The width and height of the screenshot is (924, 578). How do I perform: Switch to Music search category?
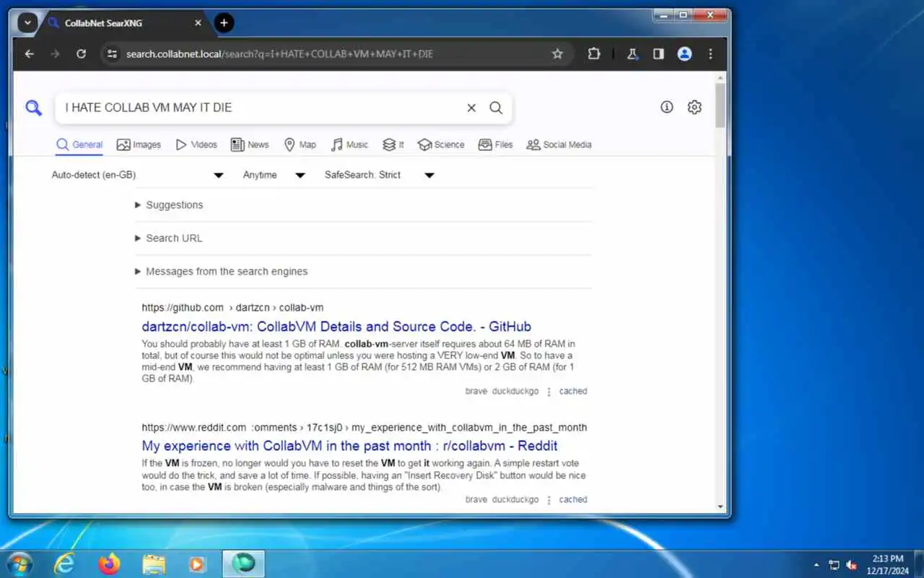pos(349,144)
